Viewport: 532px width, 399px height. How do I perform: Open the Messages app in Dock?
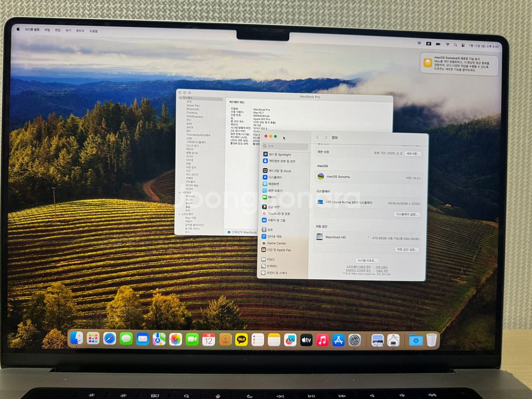pos(126,338)
